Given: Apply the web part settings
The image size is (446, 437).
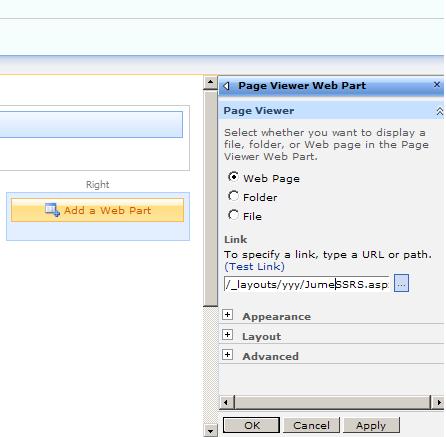Looking at the screenshot, I should coord(371,425).
